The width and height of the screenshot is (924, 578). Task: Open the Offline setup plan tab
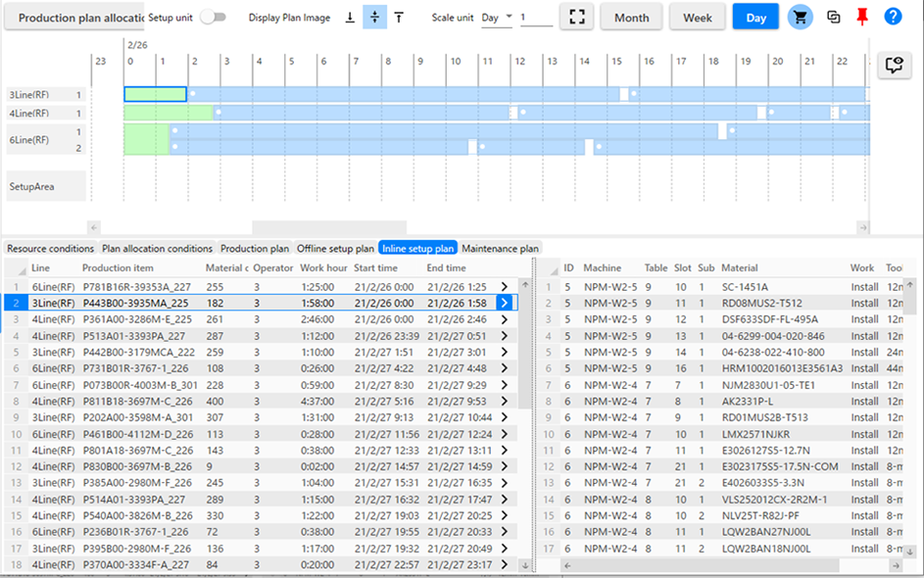(335, 249)
